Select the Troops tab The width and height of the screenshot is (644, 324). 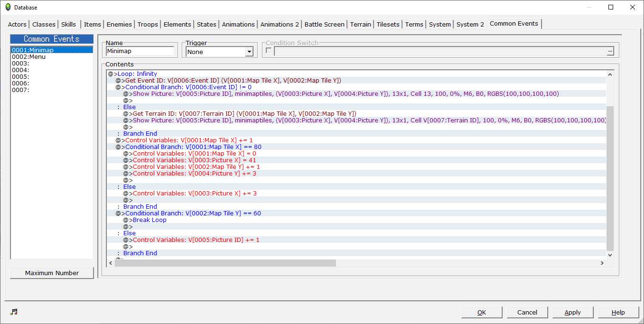148,24
